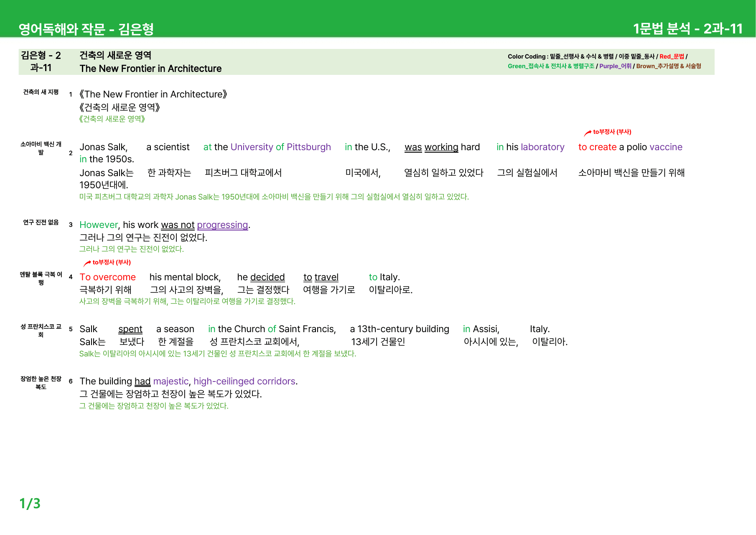Click the green translation starting 미국 피츠버그 대학교의

tap(274, 197)
